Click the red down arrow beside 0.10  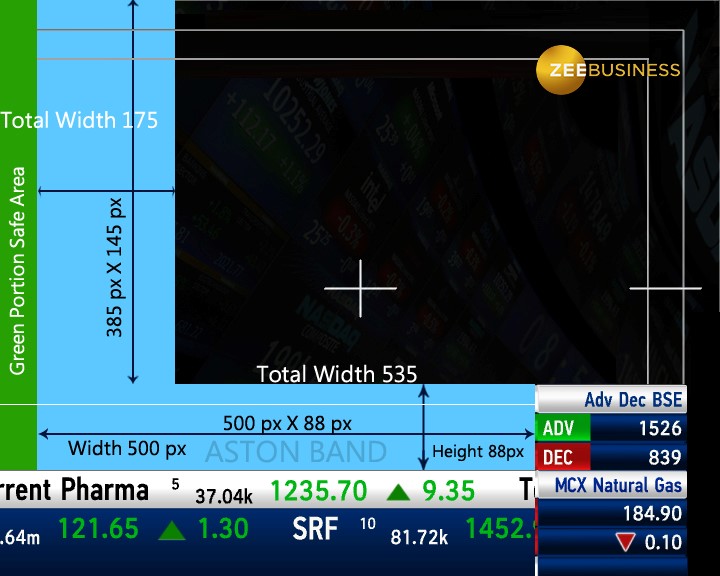pos(625,542)
